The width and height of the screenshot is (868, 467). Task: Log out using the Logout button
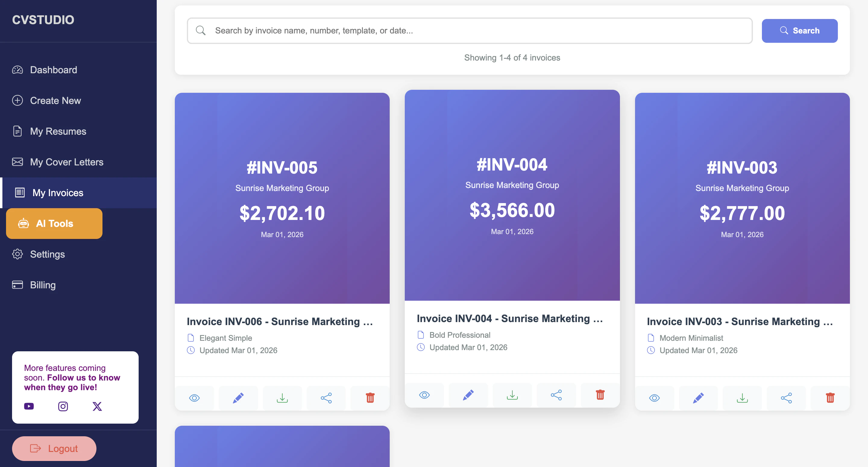54,448
